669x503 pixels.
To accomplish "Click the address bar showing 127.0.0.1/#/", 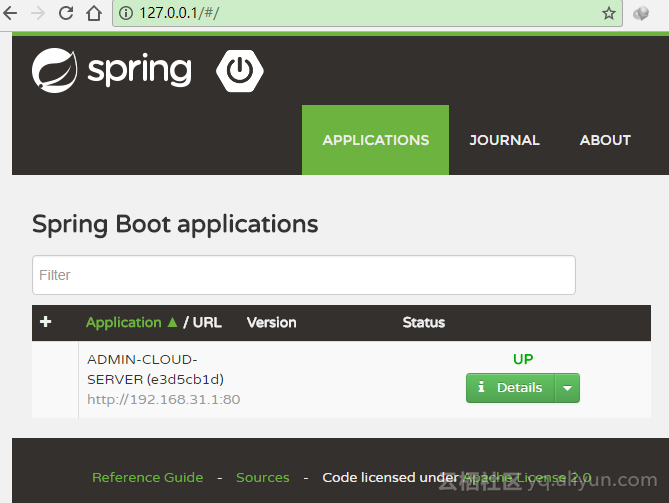I will pos(367,13).
